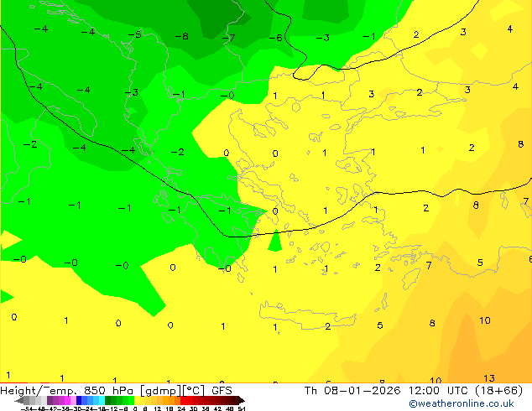
Task: Click the '[gdmp]' unit label
Action: tap(161, 392)
